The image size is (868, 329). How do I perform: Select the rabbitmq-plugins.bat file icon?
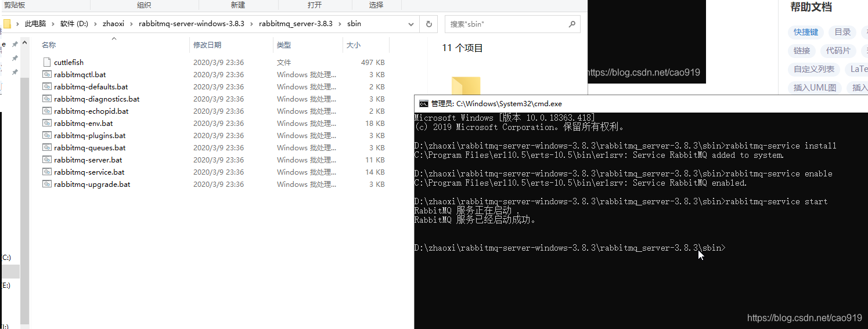pos(47,135)
